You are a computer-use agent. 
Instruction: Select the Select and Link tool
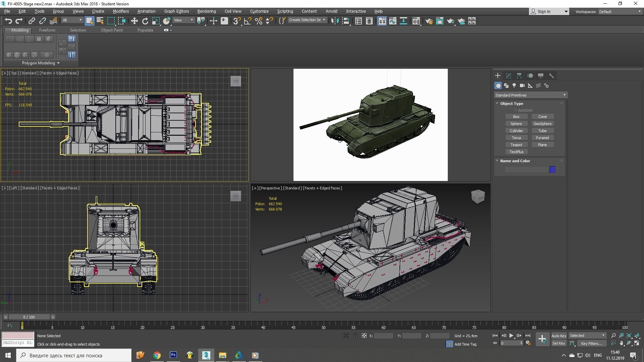point(32,21)
